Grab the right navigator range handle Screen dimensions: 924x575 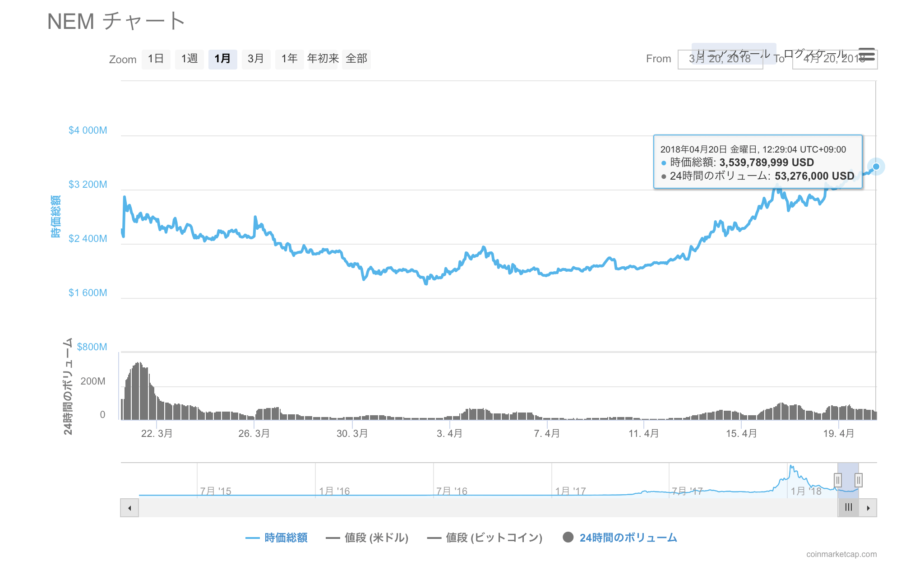pos(859,480)
